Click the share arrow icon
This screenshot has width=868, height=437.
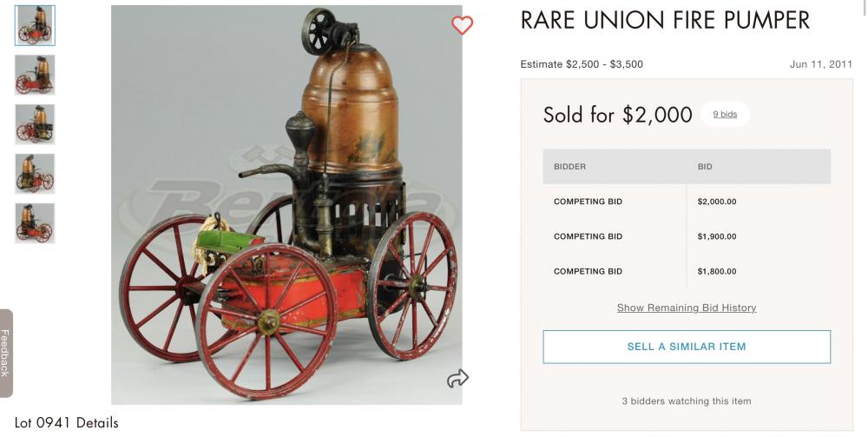(457, 378)
